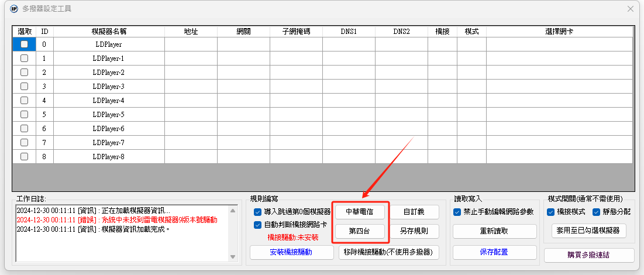
Task: Click 另存規則 to save rule
Action: point(414,231)
